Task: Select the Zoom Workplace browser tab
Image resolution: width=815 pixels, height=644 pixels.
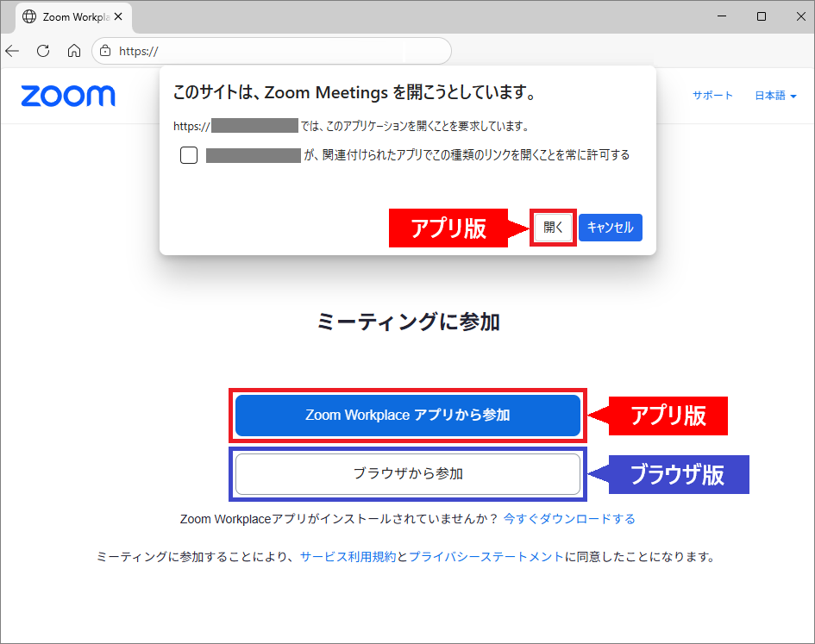Action: (x=73, y=16)
